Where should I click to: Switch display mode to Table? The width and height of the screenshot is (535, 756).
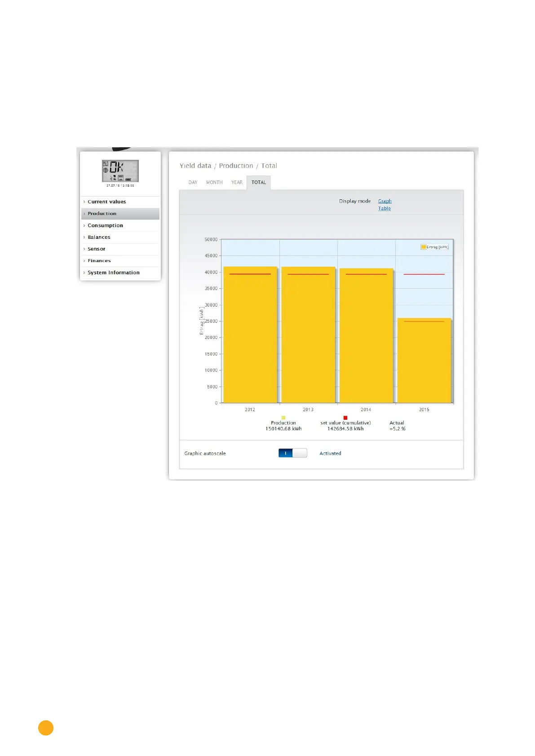coord(384,208)
